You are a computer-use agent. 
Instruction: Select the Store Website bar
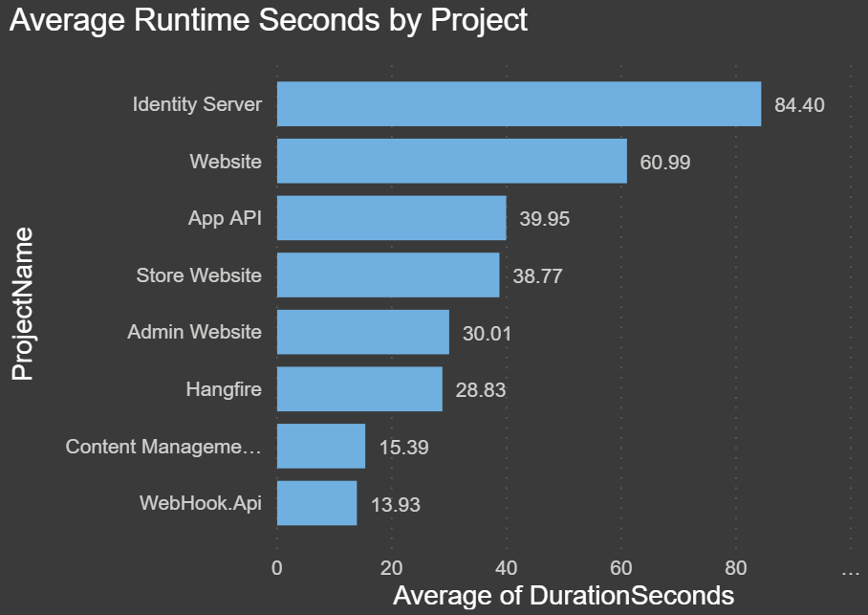[388, 275]
